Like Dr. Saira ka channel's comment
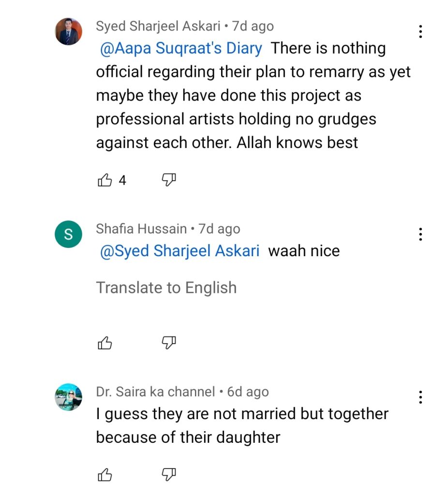This screenshot has height=495, width=448. click(x=105, y=476)
